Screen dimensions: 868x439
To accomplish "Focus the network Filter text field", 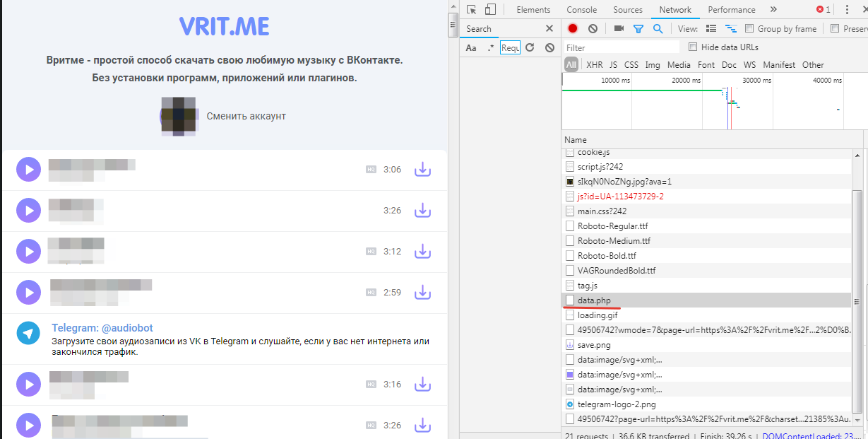I will pos(622,47).
